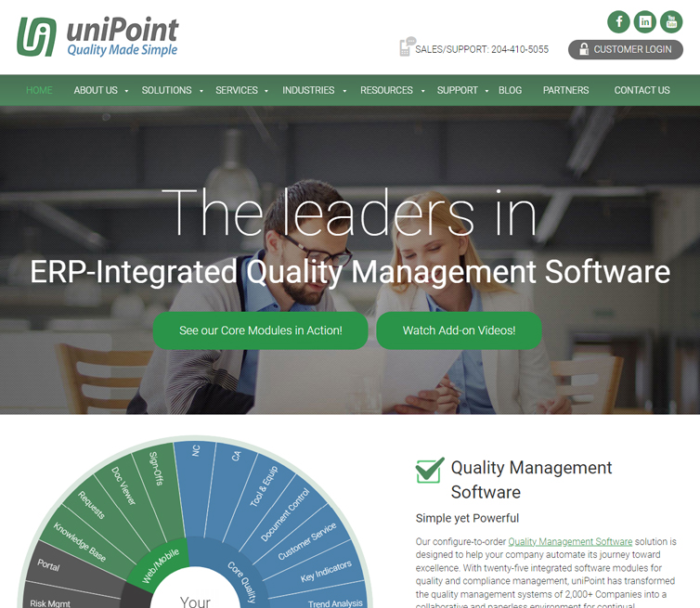Go to the Home nav item
Screen dimensions: 700x608
pos(39,90)
